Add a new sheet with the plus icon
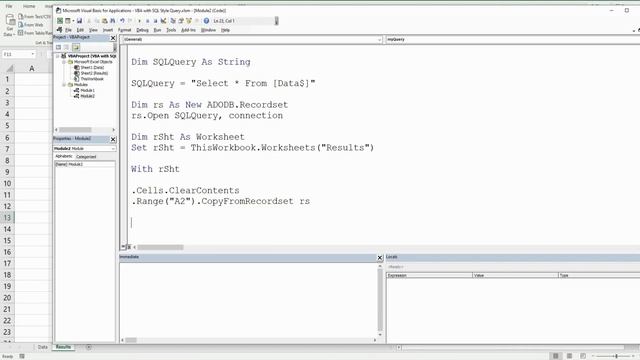 (88, 347)
